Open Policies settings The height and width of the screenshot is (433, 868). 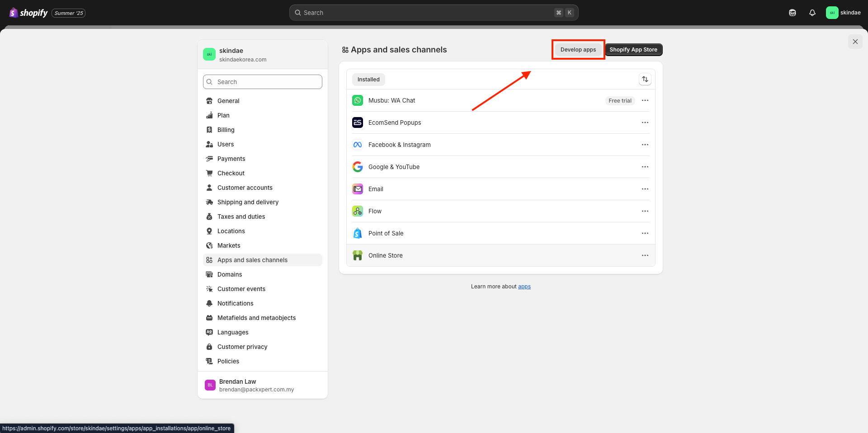(263, 361)
